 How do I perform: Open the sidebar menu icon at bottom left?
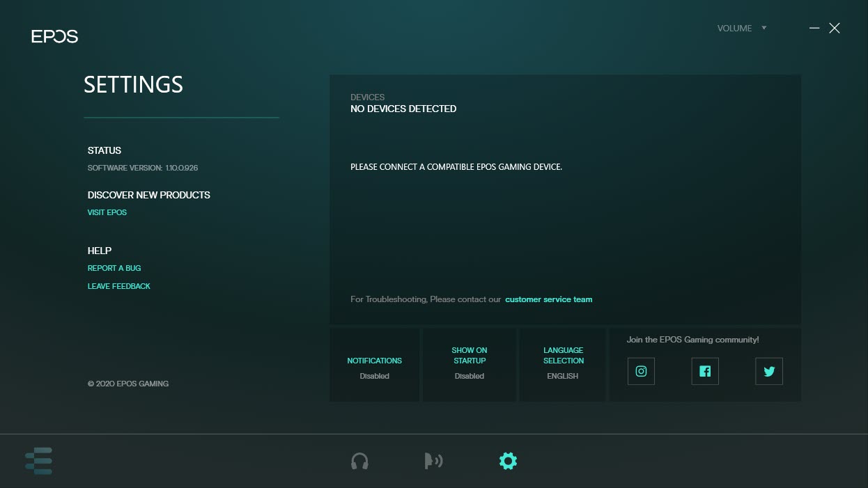point(39,461)
